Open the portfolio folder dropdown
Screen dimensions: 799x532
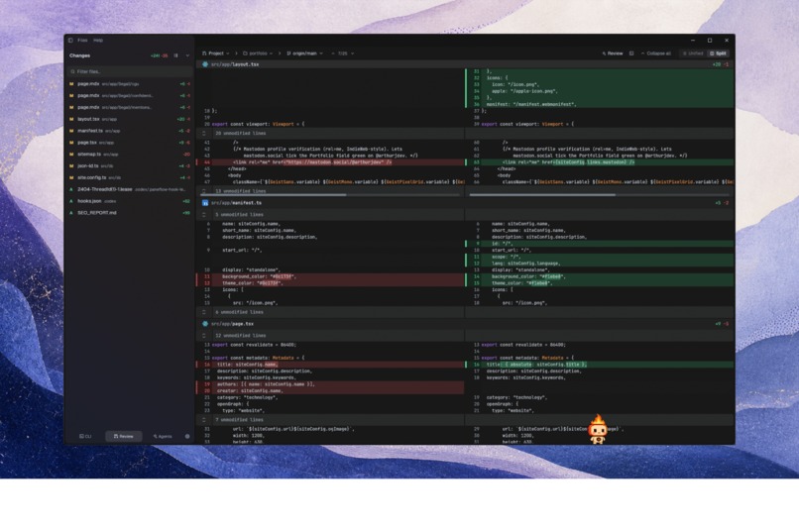[258, 53]
